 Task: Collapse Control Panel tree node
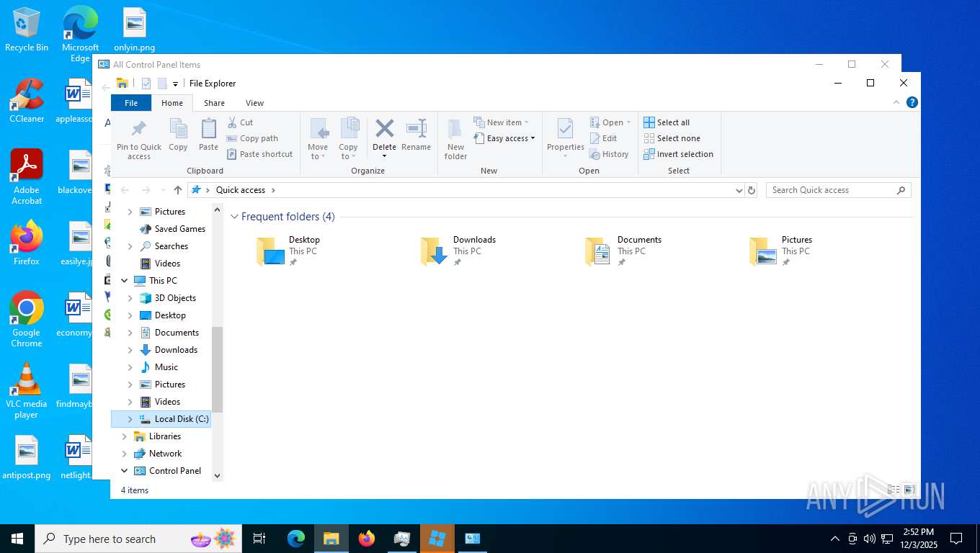click(124, 471)
